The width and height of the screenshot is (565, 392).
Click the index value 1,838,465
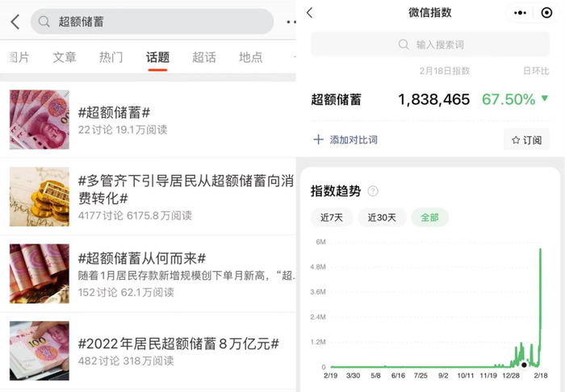(434, 99)
